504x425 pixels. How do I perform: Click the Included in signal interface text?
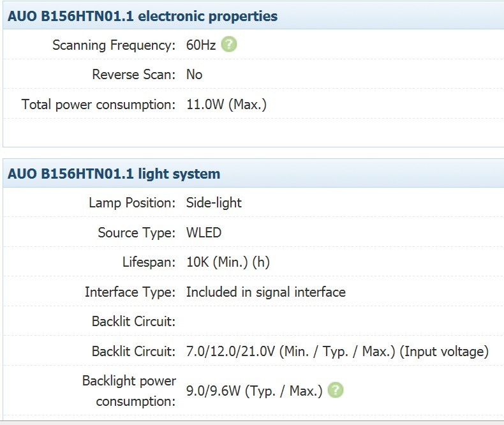[x=266, y=292]
